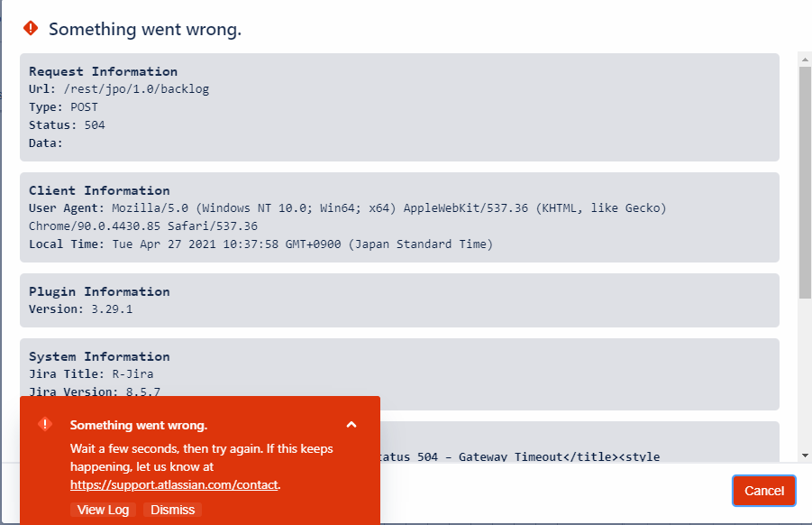Click the Request Information heading
812x525 pixels.
pyautogui.click(x=103, y=71)
